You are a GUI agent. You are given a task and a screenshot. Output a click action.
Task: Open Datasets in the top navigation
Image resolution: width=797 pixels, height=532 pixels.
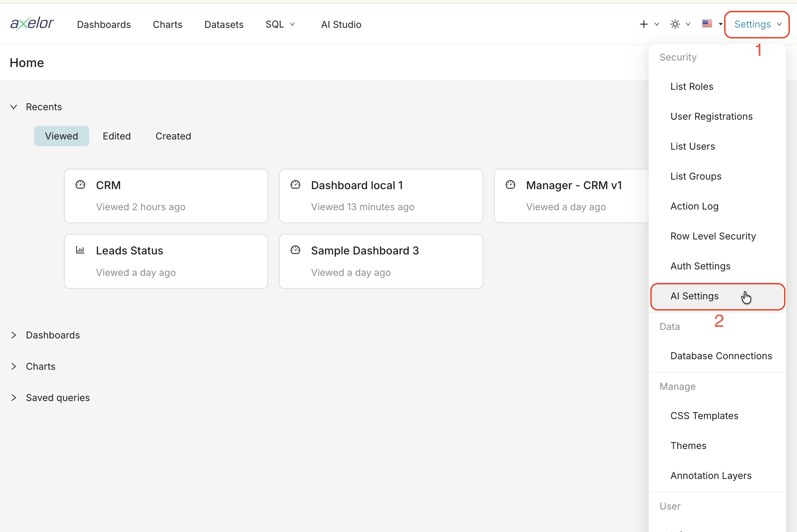224,24
